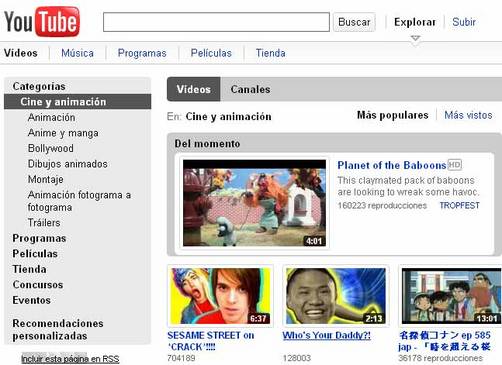Click the 128003 view count

tap(297, 358)
